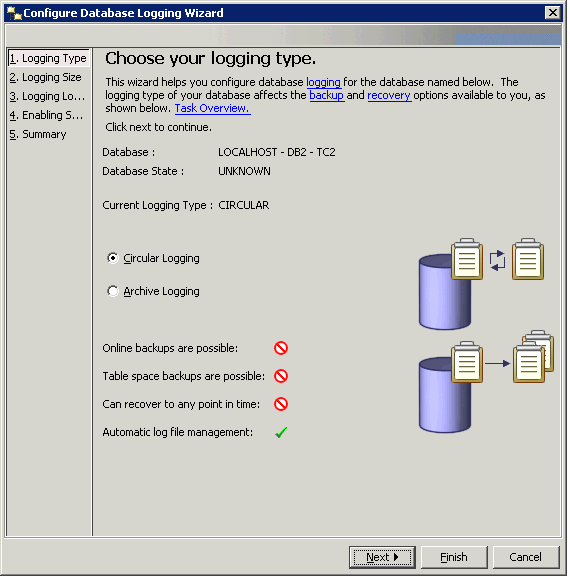Open the Task Overview link

(x=212, y=108)
